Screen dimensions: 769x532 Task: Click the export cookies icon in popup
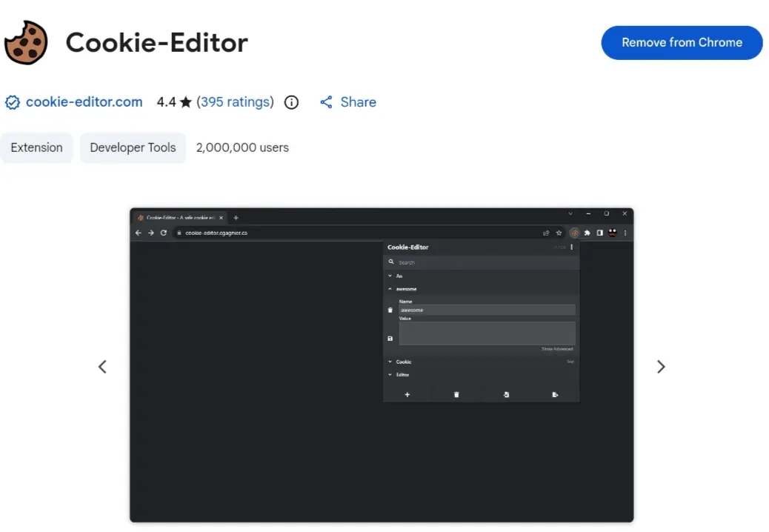coord(555,395)
